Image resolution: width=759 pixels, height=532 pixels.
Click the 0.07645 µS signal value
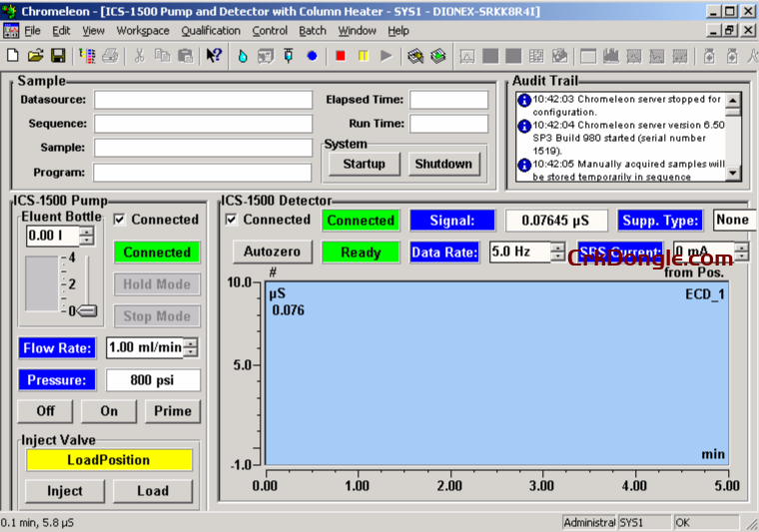[556, 221]
